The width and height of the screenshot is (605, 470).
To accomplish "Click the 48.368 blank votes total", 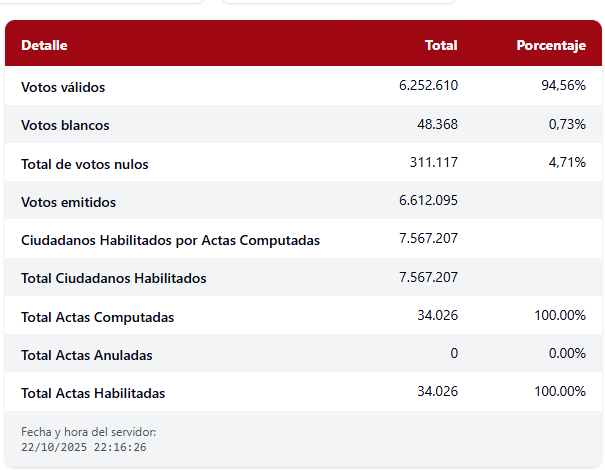I will (437, 124).
